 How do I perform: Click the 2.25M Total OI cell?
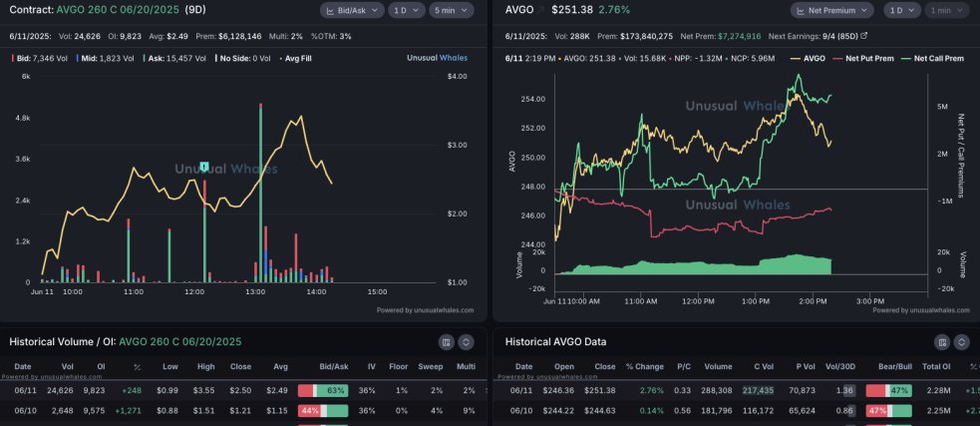point(940,411)
